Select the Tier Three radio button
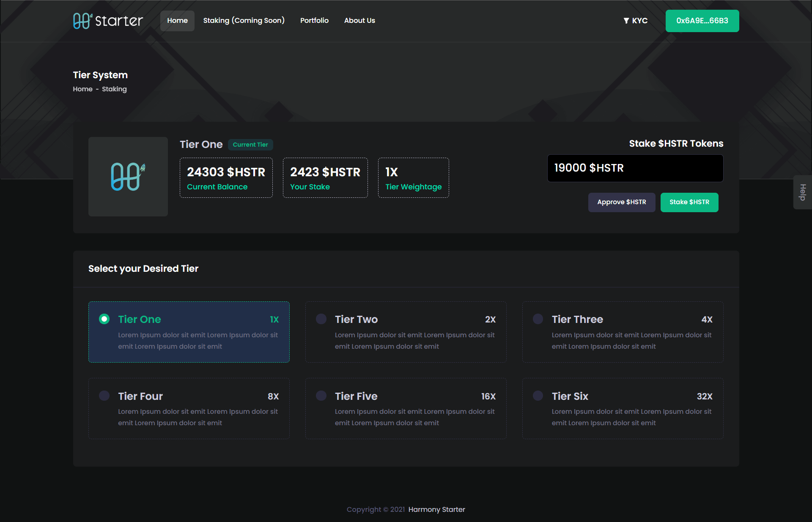Image resolution: width=812 pixels, height=522 pixels. (x=538, y=319)
